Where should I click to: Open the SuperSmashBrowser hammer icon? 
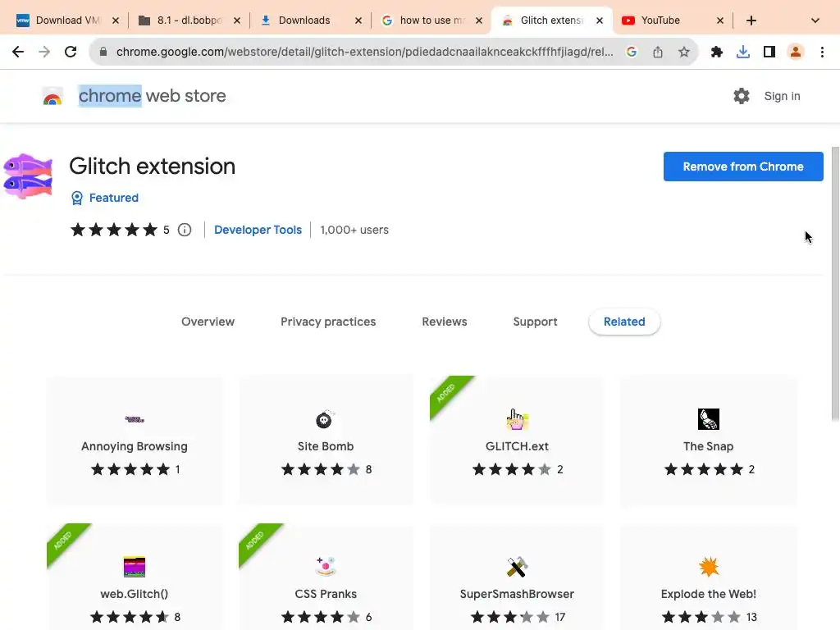pos(517,567)
